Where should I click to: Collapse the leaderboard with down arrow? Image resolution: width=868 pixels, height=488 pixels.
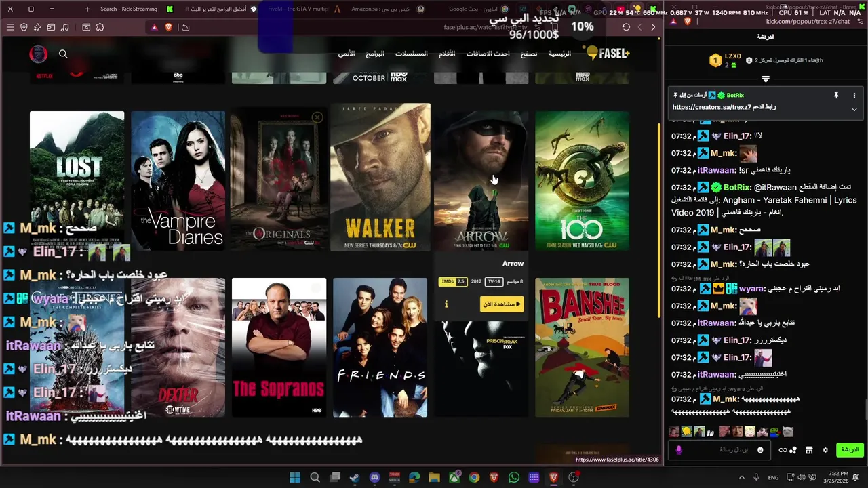click(x=766, y=79)
